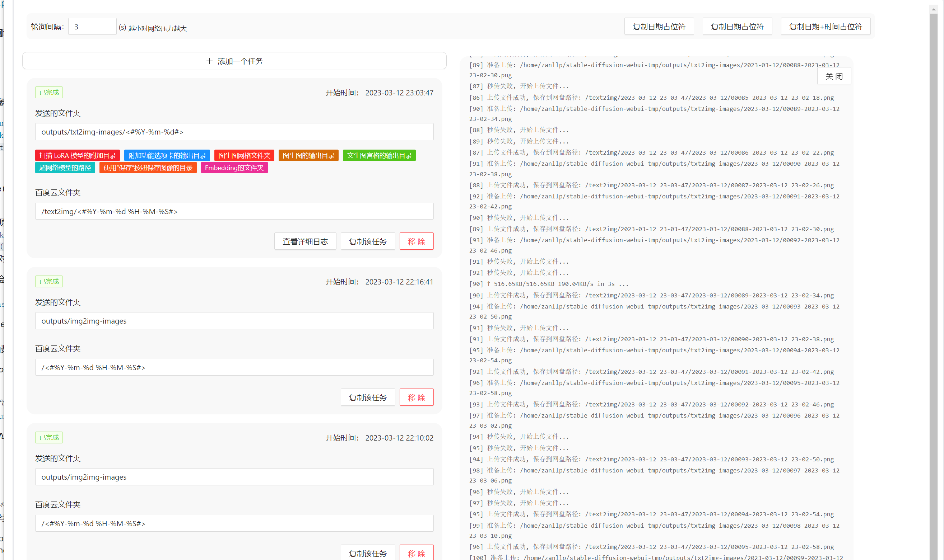This screenshot has height=560, width=944.
Task: Choose the 图生图网格文件夹 tag
Action: [244, 155]
